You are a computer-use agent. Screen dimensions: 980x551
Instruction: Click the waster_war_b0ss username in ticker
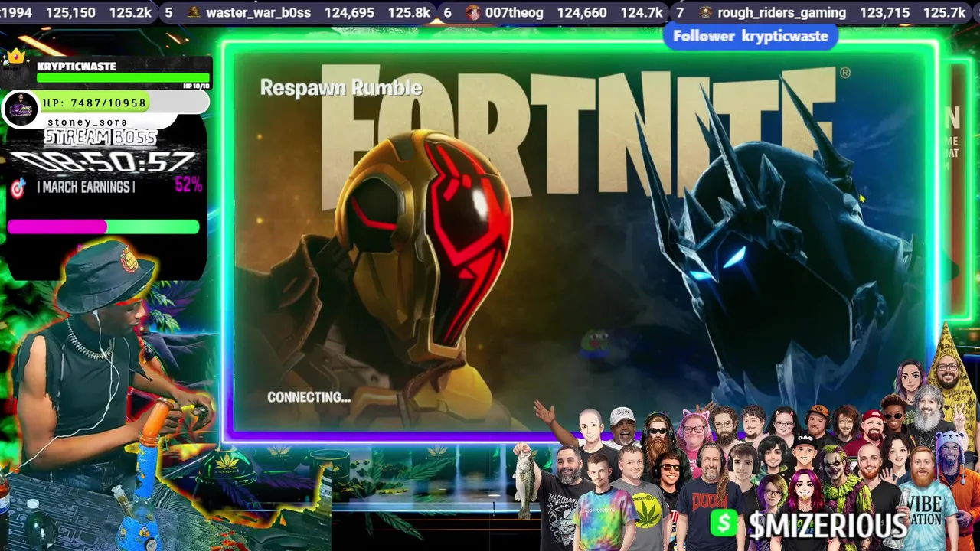[x=258, y=12]
